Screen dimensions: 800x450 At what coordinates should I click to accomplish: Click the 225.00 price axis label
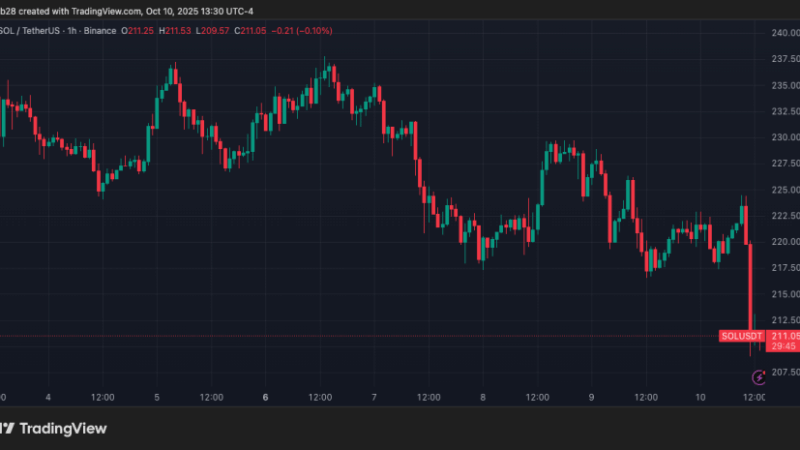[x=784, y=190]
